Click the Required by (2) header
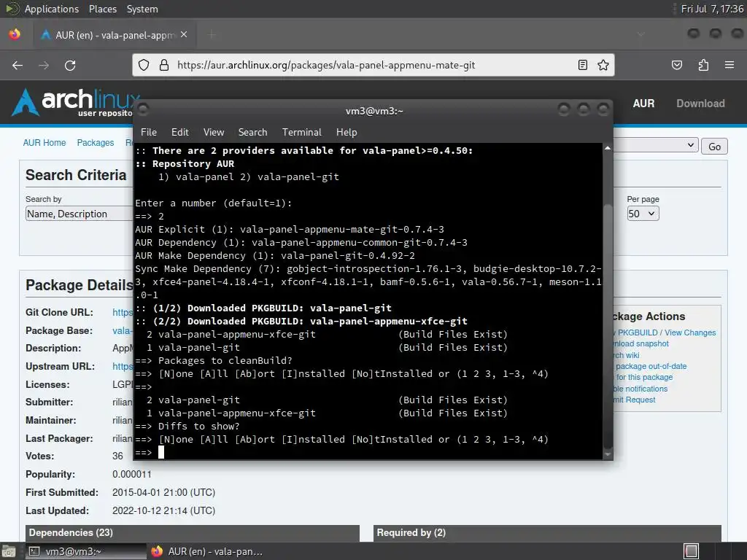 [x=547, y=533]
